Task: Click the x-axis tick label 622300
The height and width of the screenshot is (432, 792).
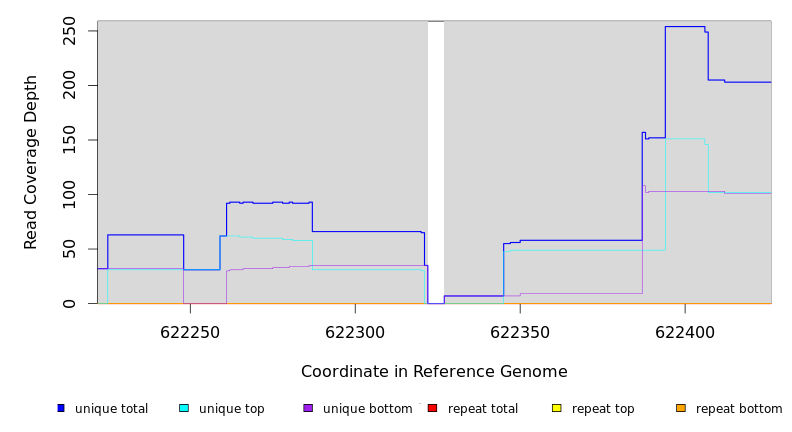Action: tap(355, 332)
